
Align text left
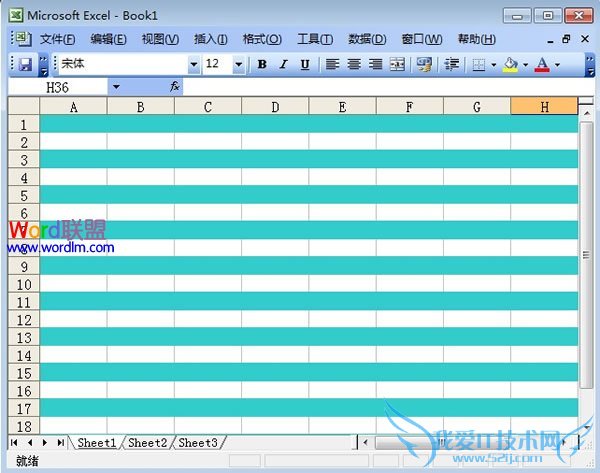tap(332, 64)
